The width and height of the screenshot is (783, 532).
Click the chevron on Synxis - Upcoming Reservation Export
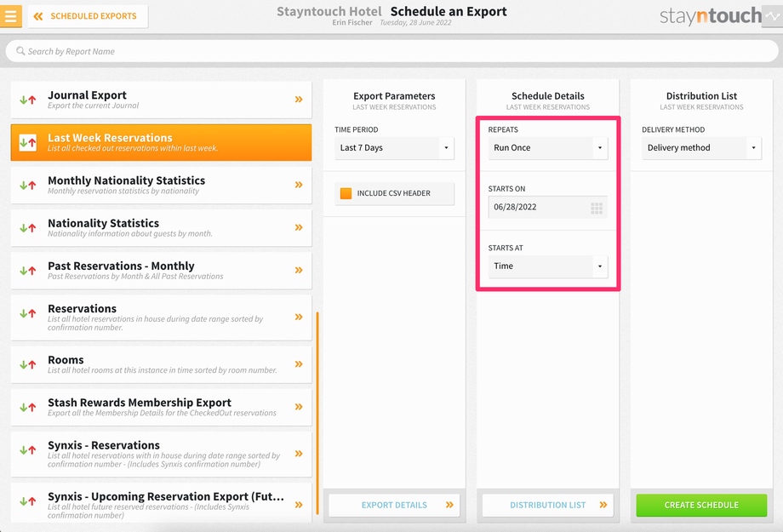tap(299, 505)
